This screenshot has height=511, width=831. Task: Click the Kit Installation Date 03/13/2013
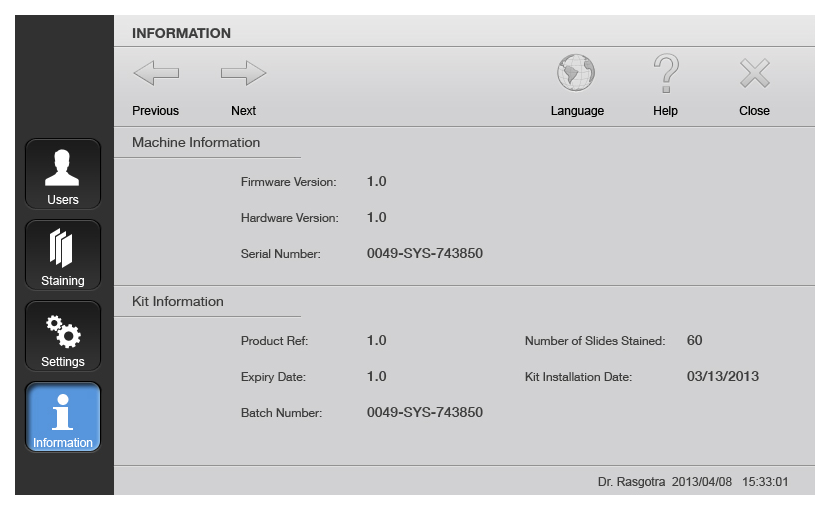(722, 377)
